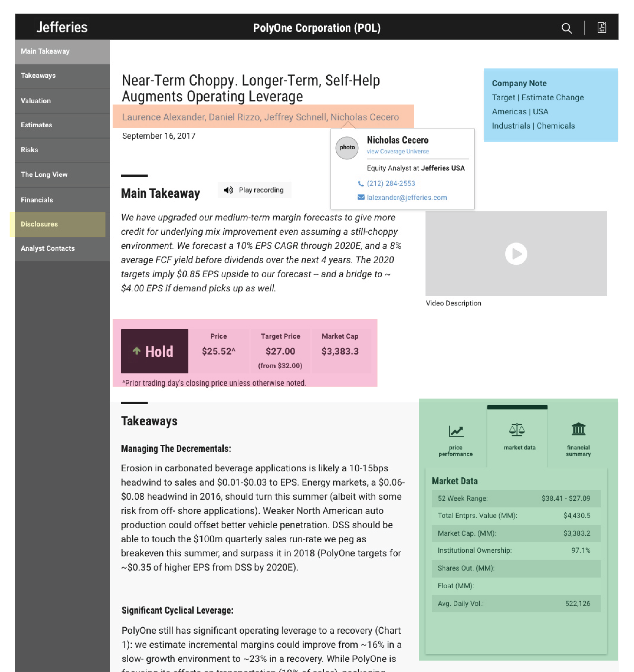
Task: Click Institutional Ownership 97.1% row
Action: pyautogui.click(x=516, y=551)
